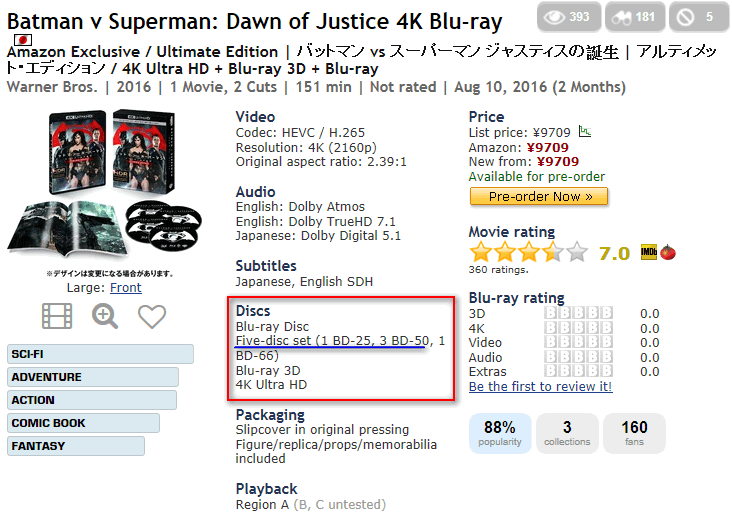Screen dimensions: 732x518
Task: Click the IMDb icon
Action: click(x=649, y=253)
